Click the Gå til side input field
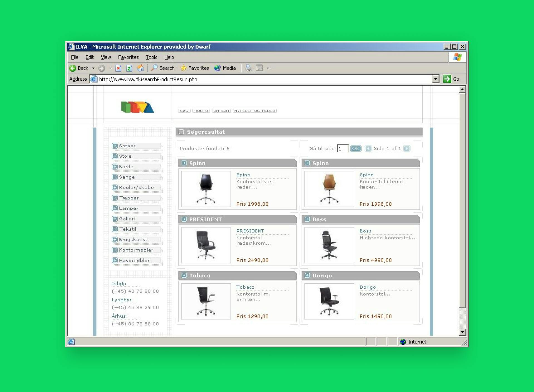Image resolution: width=534 pixels, height=392 pixels. (x=343, y=148)
